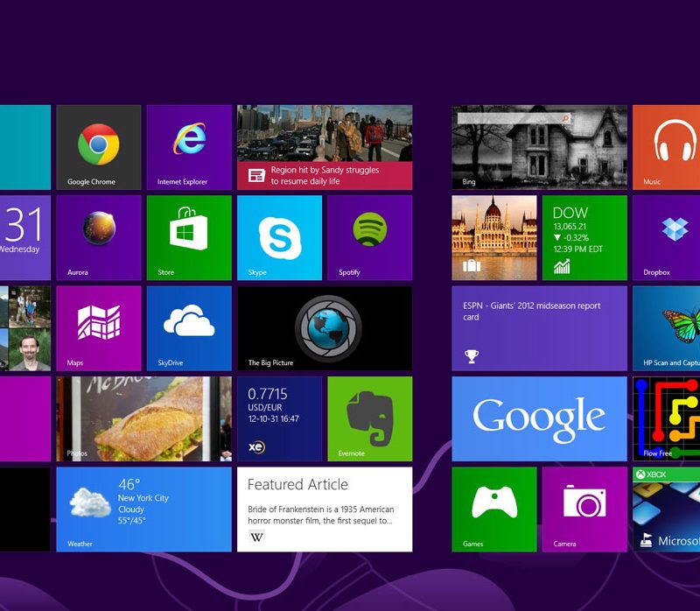Open the Aurora browser tile

pos(98,236)
